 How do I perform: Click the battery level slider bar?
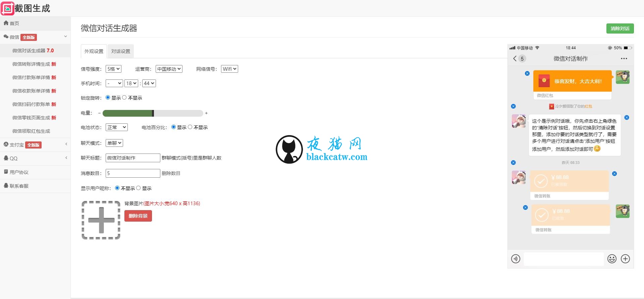coord(153,113)
